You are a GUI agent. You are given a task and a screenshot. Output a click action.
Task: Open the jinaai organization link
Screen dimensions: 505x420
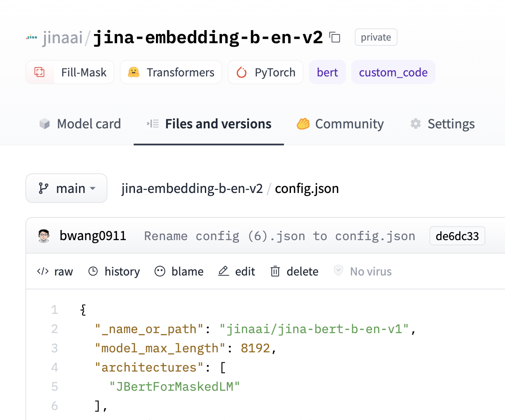[62, 38]
